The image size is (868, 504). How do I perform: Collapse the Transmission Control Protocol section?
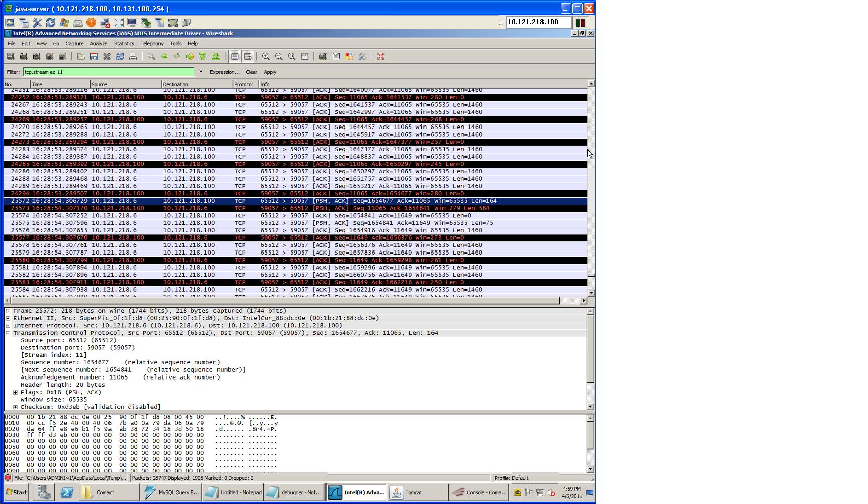8,333
